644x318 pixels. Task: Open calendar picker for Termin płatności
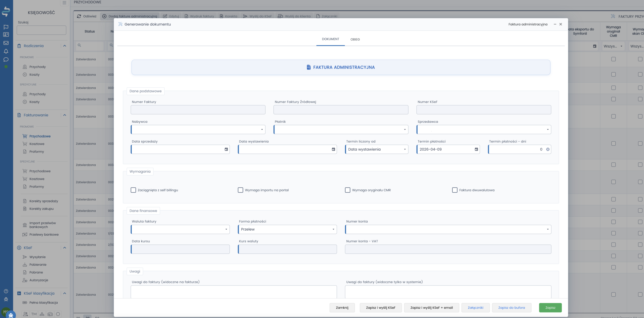[x=476, y=149]
